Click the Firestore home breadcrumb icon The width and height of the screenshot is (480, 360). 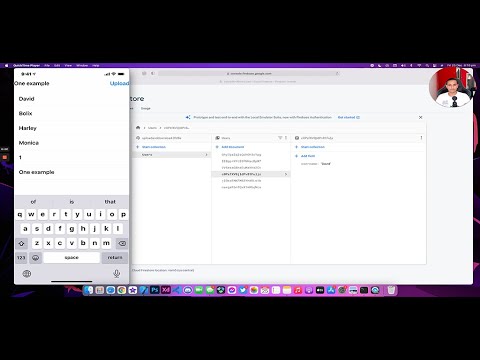click(x=138, y=128)
